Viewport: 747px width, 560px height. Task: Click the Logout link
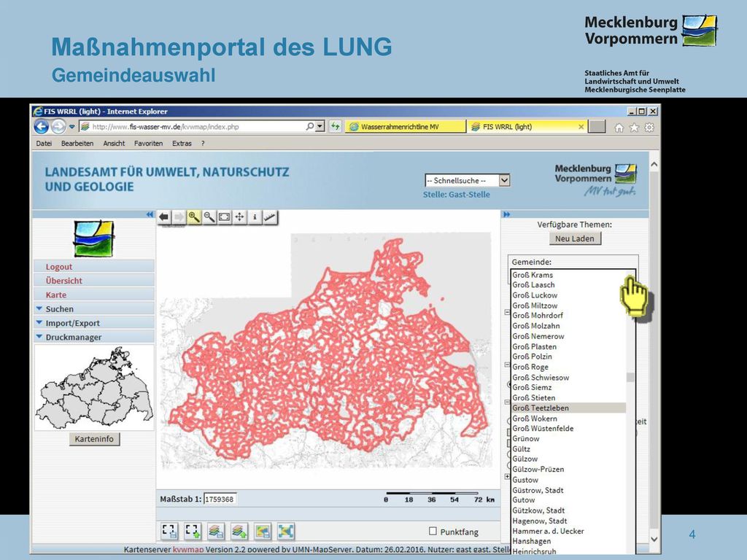point(59,267)
